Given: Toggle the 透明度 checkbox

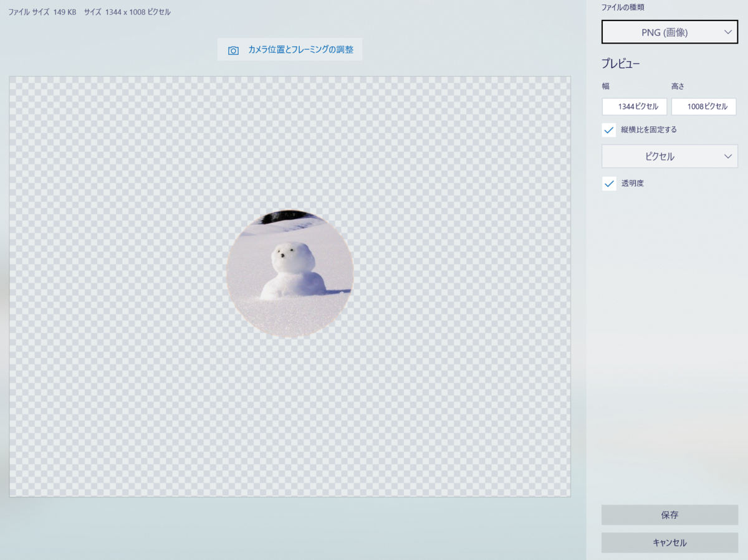Looking at the screenshot, I should point(609,184).
